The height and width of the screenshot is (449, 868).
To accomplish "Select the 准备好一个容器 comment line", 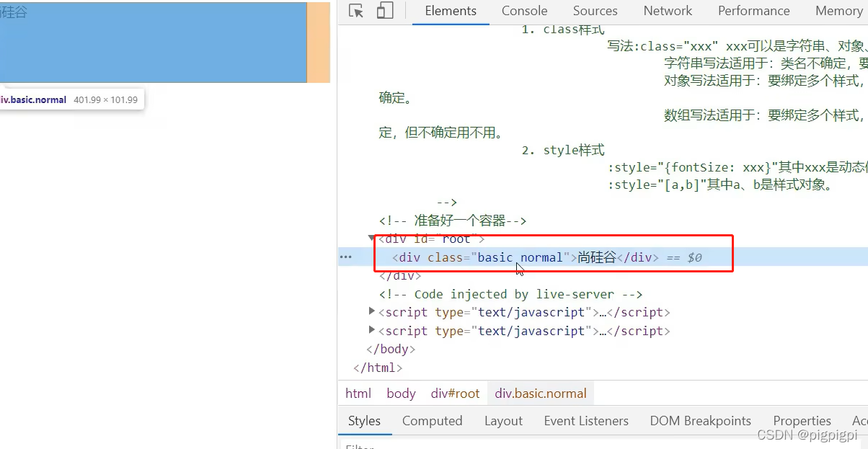I will pos(453,221).
